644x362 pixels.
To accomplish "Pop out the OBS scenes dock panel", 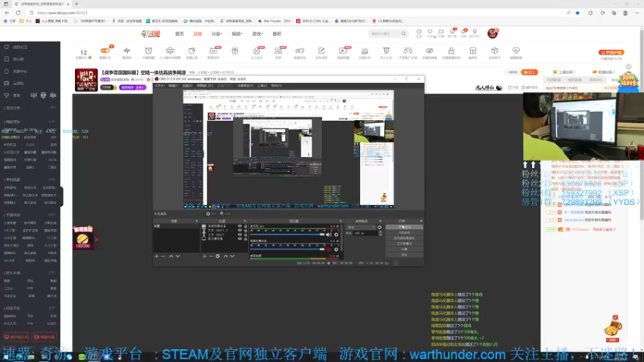I will tap(196, 220).
